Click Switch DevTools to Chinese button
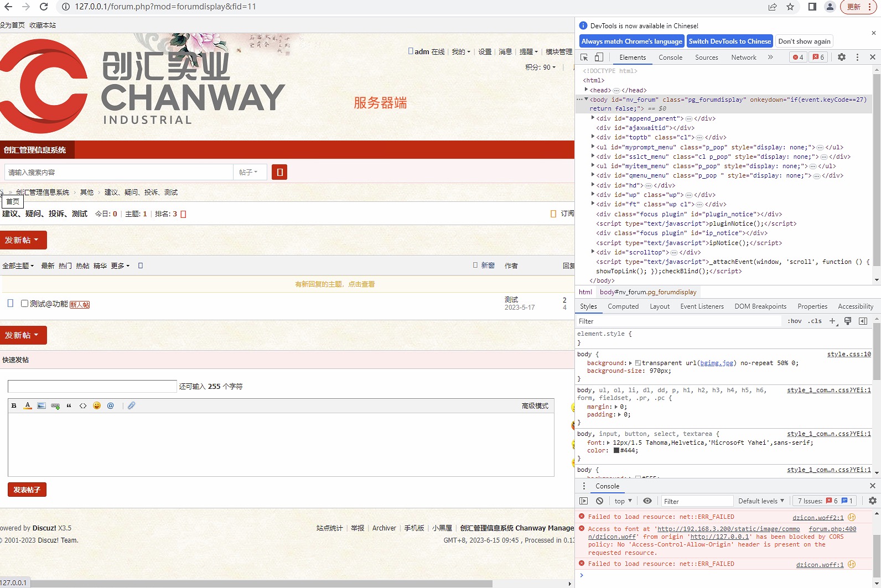Viewport: 881px width, 588px height. click(730, 41)
